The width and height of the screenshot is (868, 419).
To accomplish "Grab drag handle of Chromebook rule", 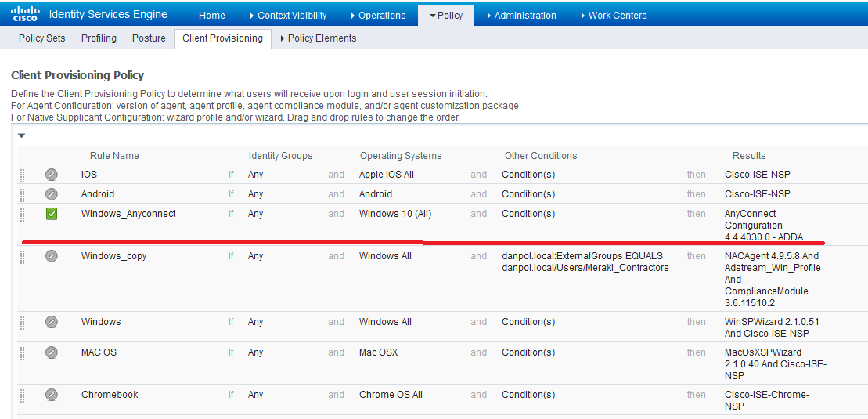I will (x=22, y=395).
